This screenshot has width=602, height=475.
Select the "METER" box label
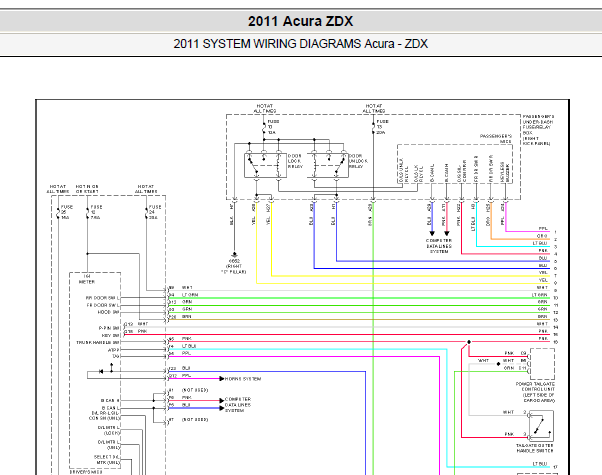[x=87, y=282]
